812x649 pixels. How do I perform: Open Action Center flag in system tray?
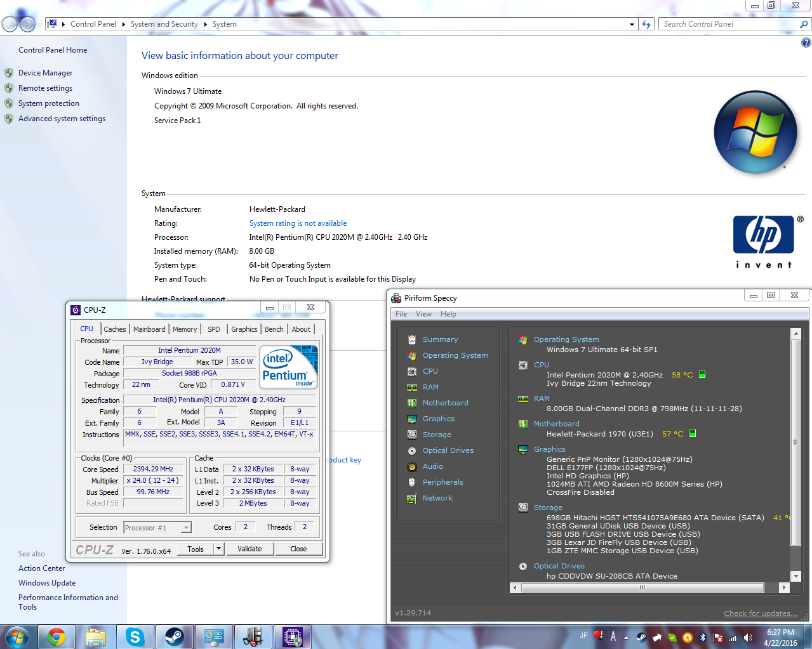coord(718,638)
